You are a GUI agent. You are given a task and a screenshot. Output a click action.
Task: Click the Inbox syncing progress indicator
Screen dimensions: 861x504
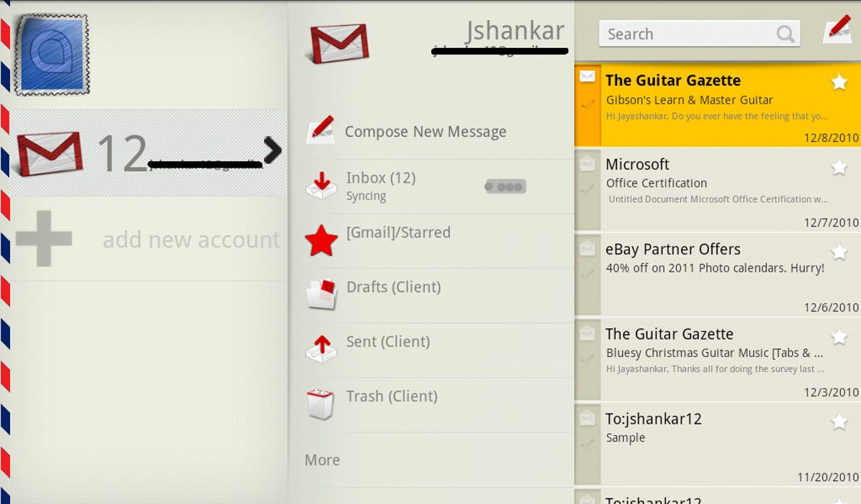click(505, 186)
